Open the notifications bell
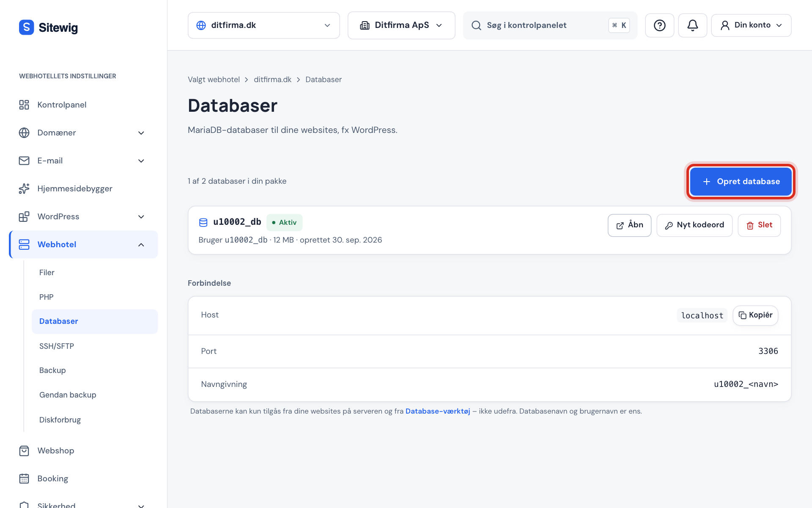Screen dimensions: 812x508 click(x=692, y=25)
